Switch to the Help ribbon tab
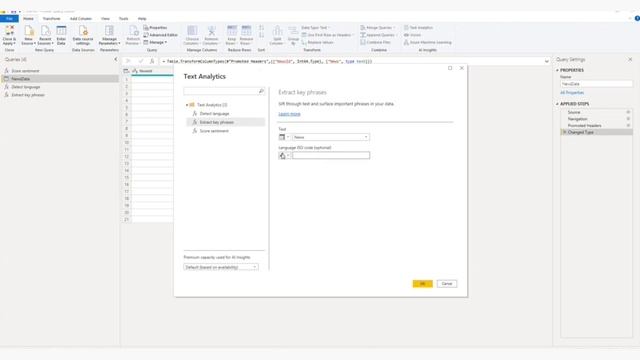 [142, 19]
